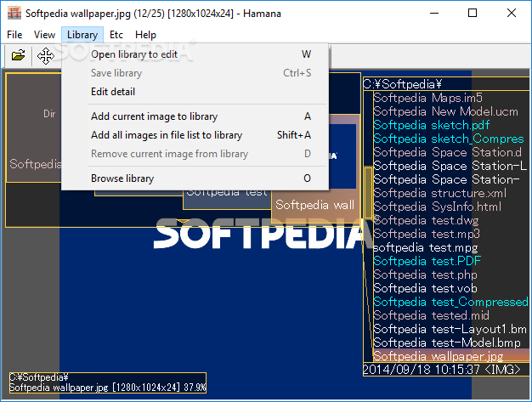Close the Hamana window
Screen dimensions: 532x402
(512, 14)
